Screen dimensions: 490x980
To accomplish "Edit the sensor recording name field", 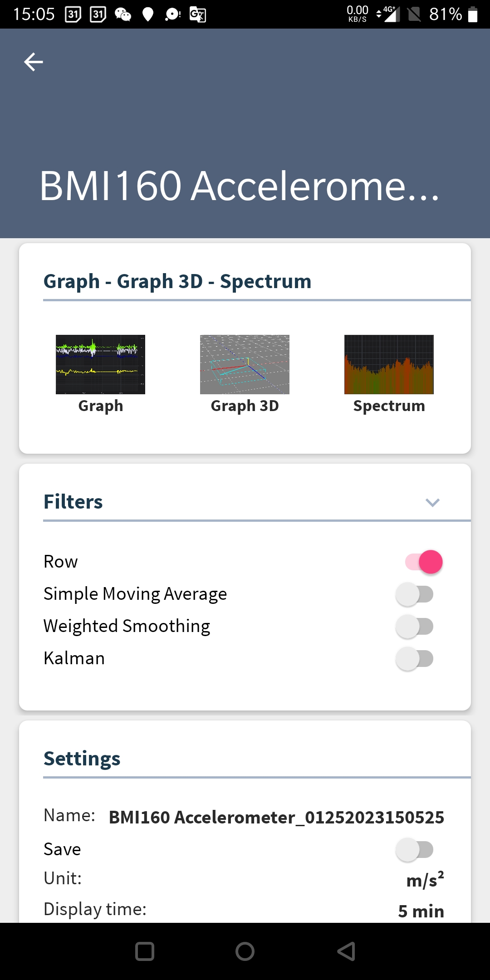I will click(x=276, y=817).
